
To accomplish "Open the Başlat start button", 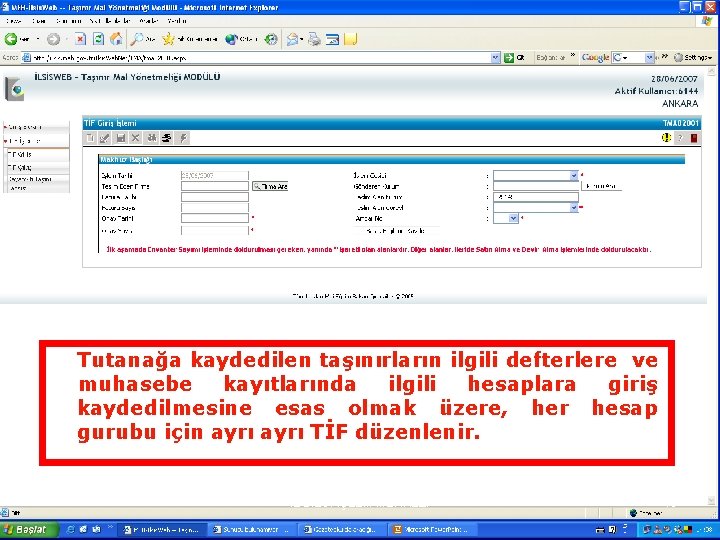I will pyautogui.click(x=28, y=529).
